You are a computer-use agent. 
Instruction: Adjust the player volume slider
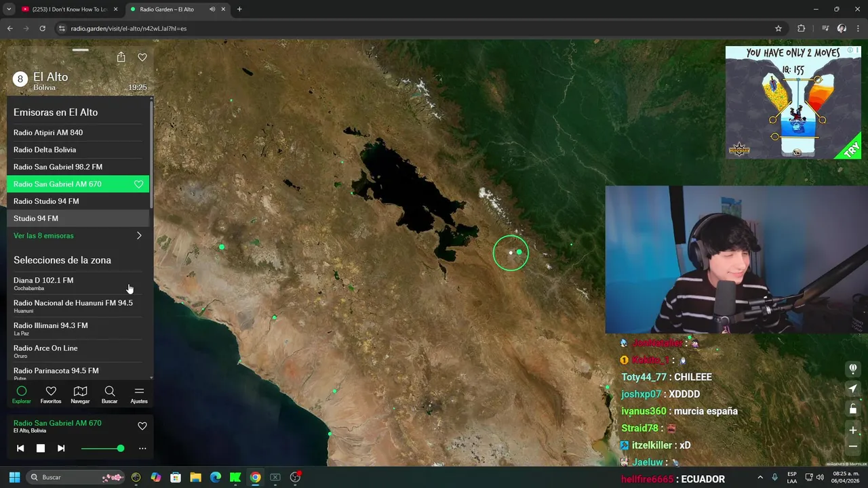(x=102, y=448)
